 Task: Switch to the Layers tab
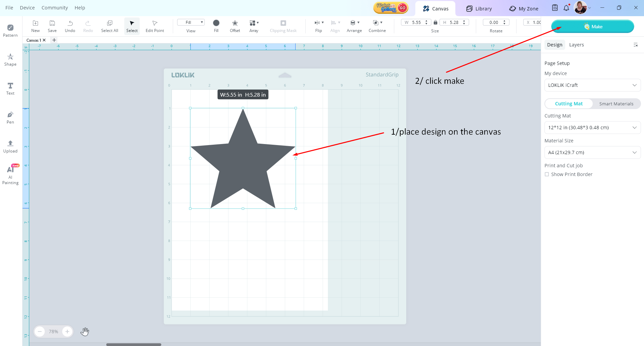click(576, 45)
